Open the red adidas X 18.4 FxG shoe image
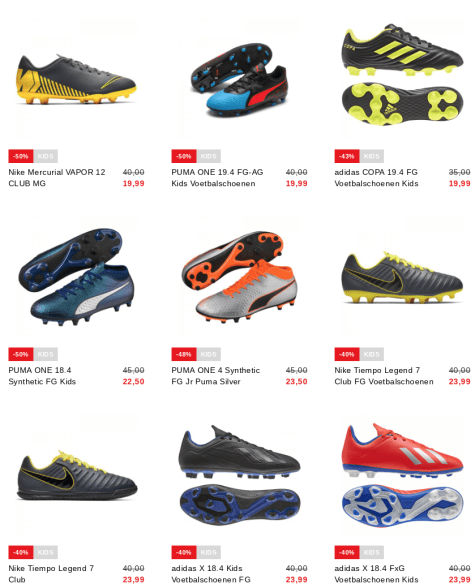The image size is (475, 588). click(403, 475)
